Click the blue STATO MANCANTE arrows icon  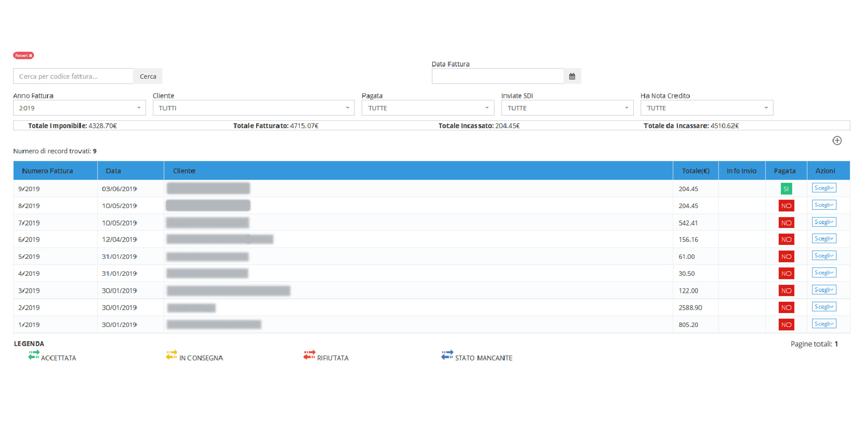coord(448,355)
